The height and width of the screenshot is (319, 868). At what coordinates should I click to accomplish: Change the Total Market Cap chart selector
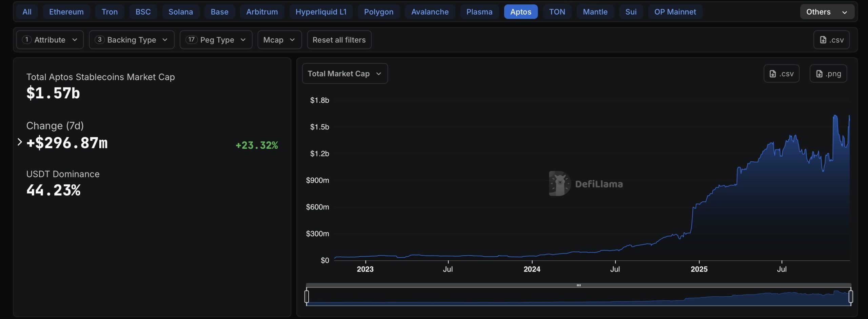pyautogui.click(x=344, y=74)
